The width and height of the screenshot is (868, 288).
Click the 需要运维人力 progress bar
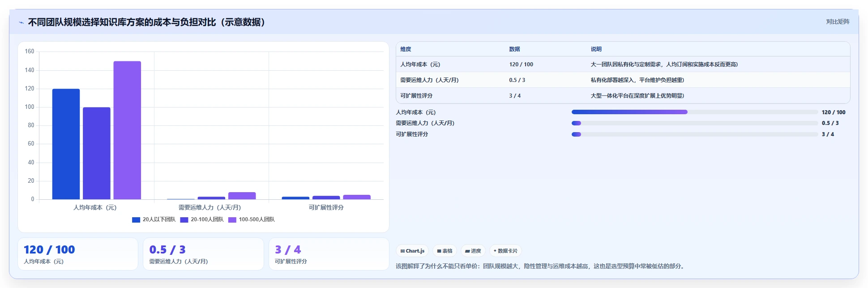tap(695, 123)
